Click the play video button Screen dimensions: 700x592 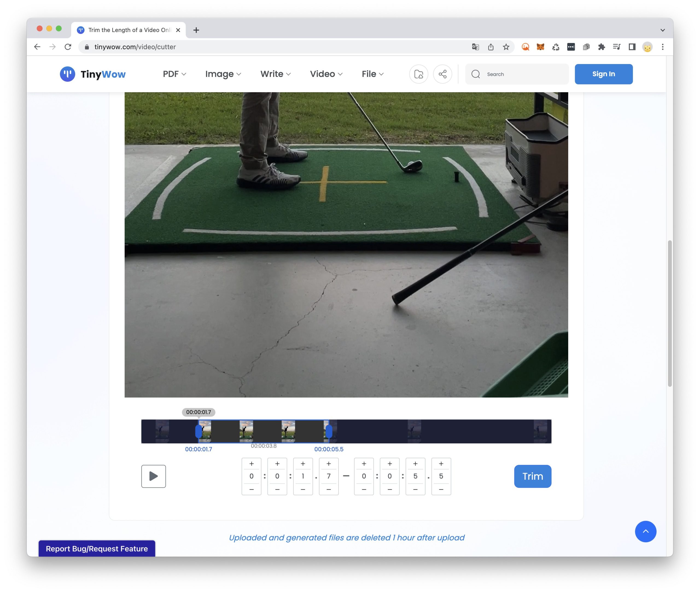coord(153,476)
